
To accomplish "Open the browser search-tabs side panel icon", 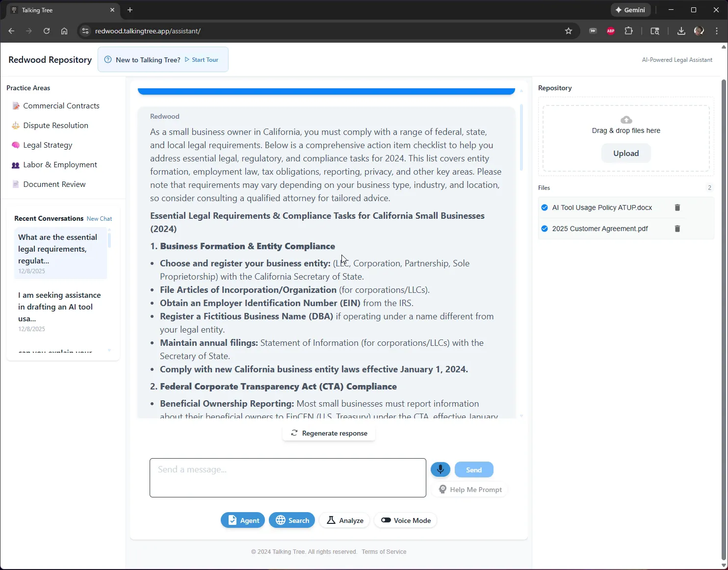I will [x=655, y=31].
